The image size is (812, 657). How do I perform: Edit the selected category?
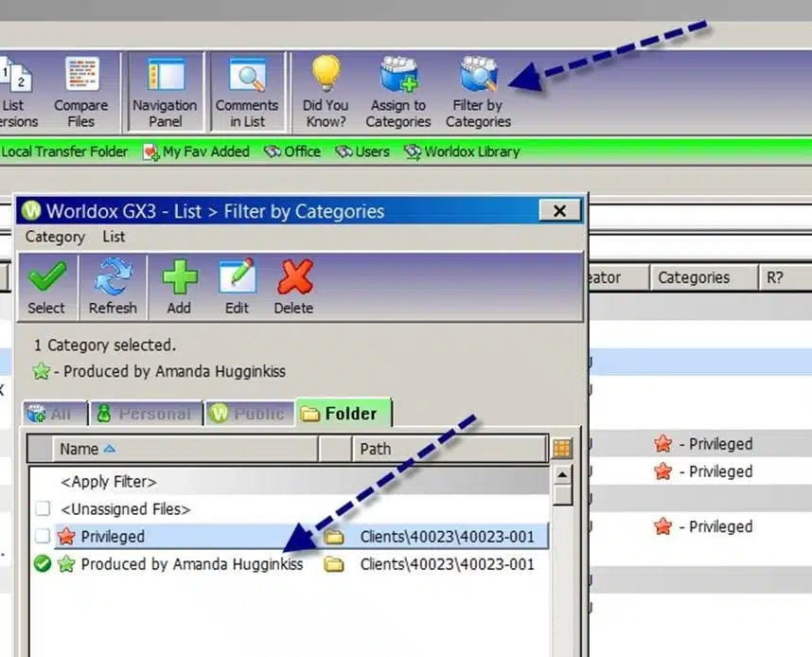[238, 287]
